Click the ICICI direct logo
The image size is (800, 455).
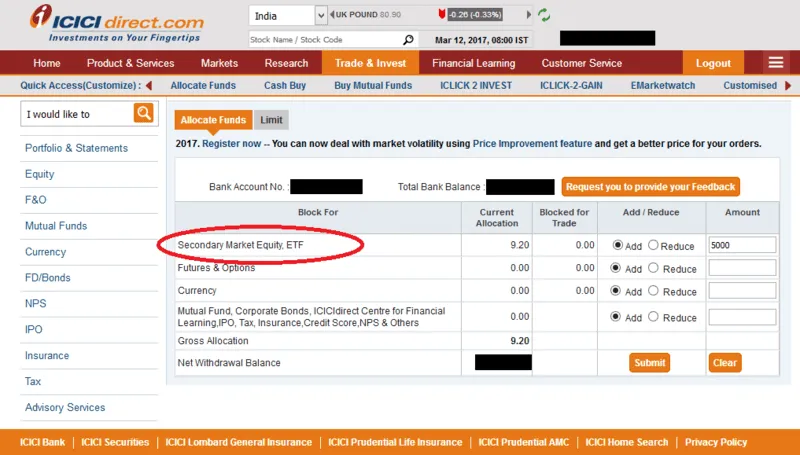[117, 23]
